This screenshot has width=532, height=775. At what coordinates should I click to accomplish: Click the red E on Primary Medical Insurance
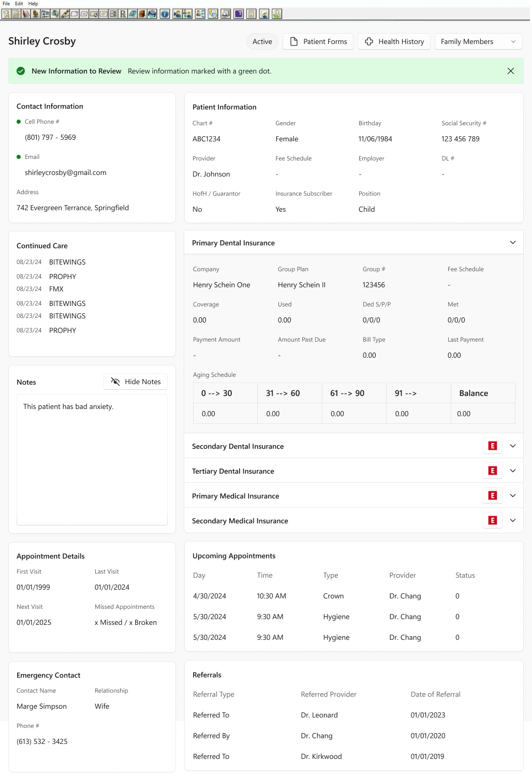coord(493,495)
